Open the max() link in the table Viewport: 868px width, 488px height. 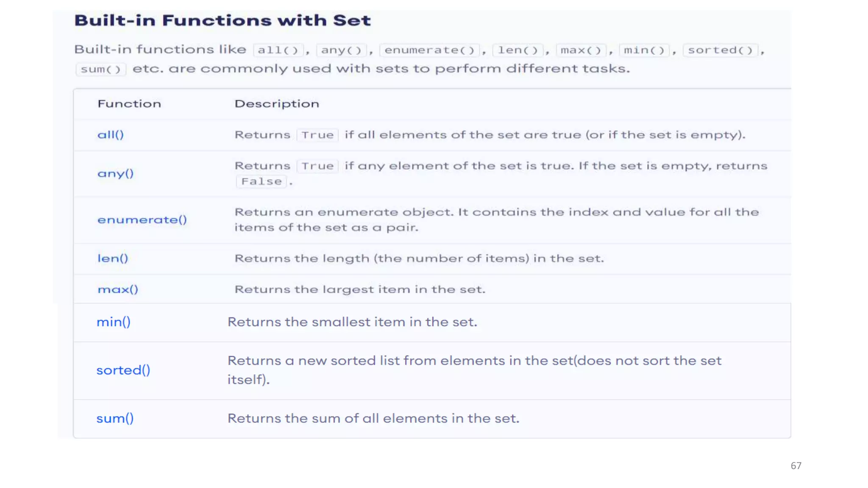point(118,289)
